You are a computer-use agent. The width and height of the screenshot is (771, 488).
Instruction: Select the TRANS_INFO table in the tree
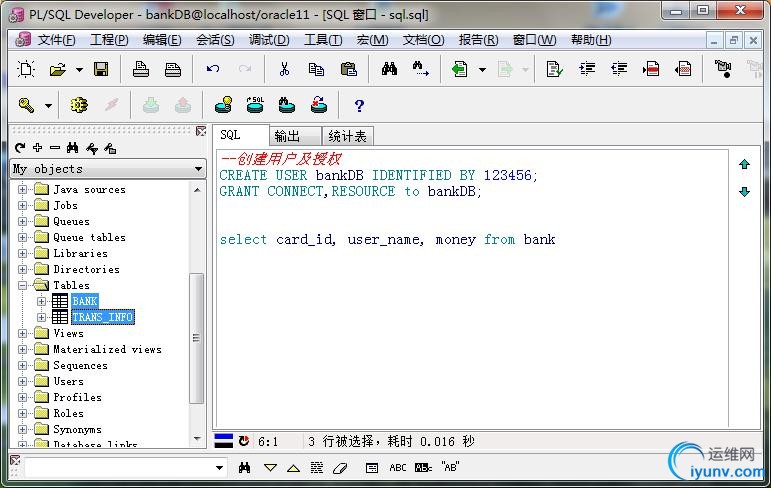[x=103, y=317]
